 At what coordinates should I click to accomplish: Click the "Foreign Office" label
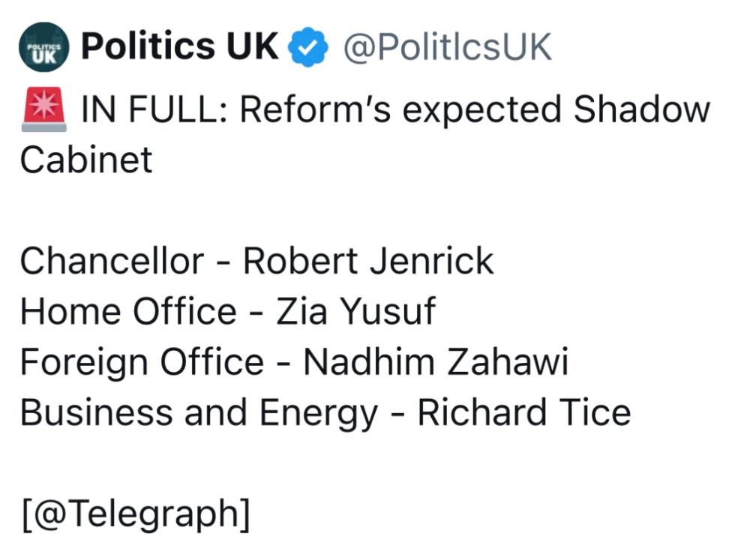142,362
